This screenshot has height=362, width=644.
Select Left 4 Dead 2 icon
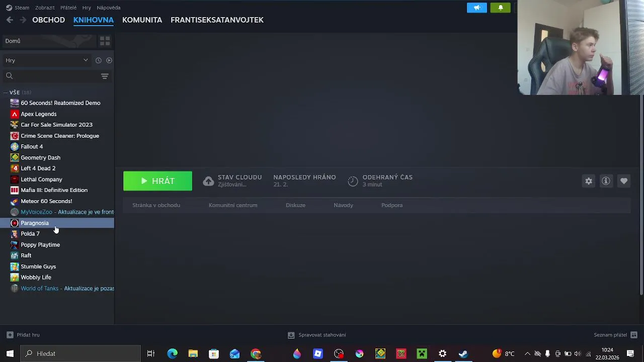(x=15, y=168)
